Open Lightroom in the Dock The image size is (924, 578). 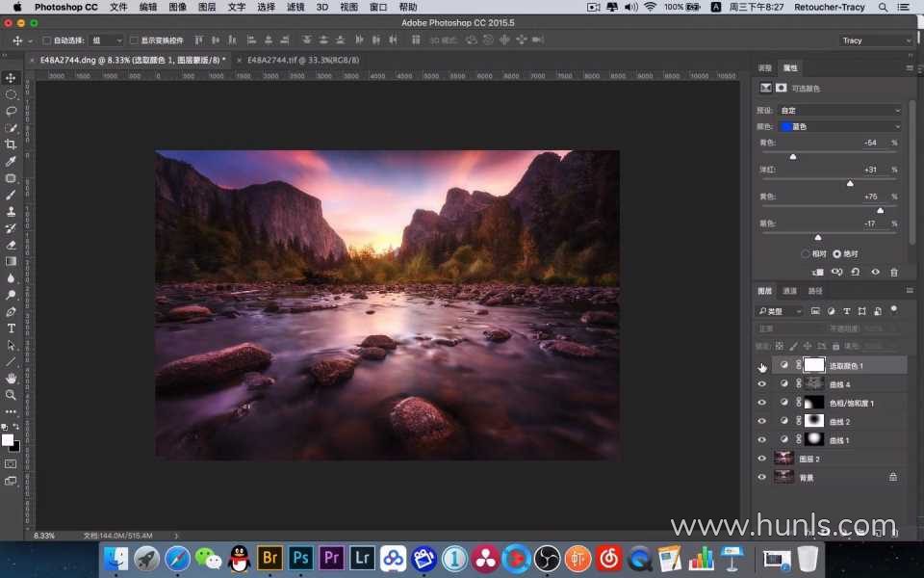pos(362,558)
